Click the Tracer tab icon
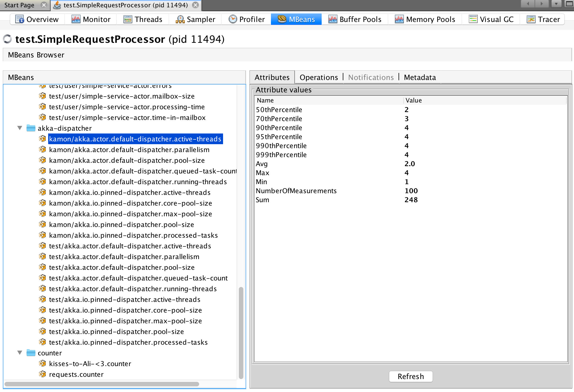Image resolution: width=574 pixels, height=392 pixels. [x=531, y=19]
